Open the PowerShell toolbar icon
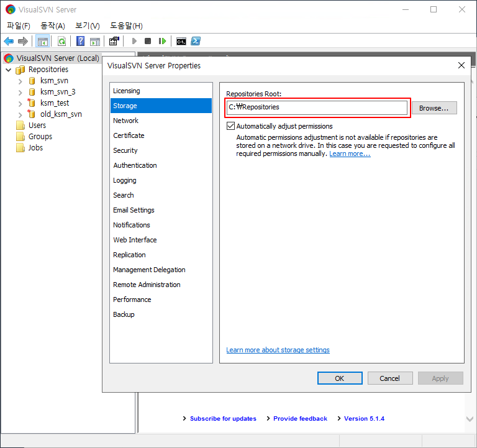 point(196,41)
